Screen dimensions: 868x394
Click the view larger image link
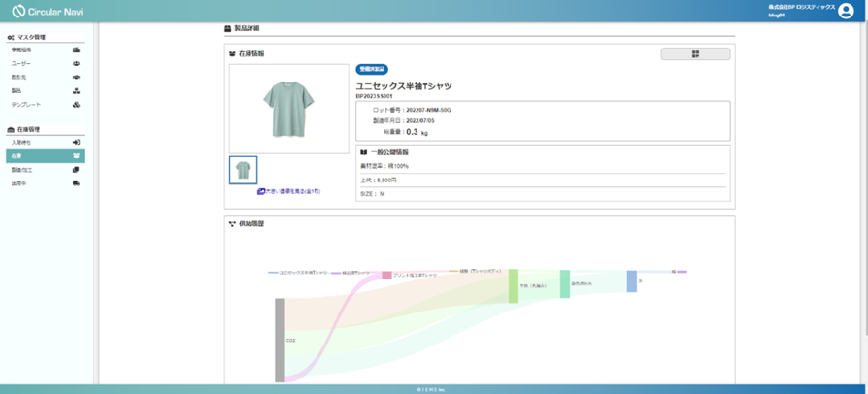tap(288, 192)
